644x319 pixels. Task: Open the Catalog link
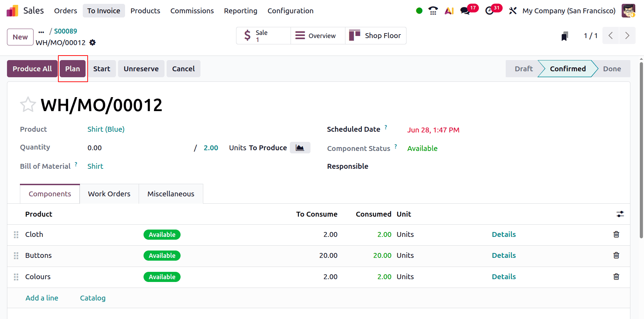pos(93,298)
